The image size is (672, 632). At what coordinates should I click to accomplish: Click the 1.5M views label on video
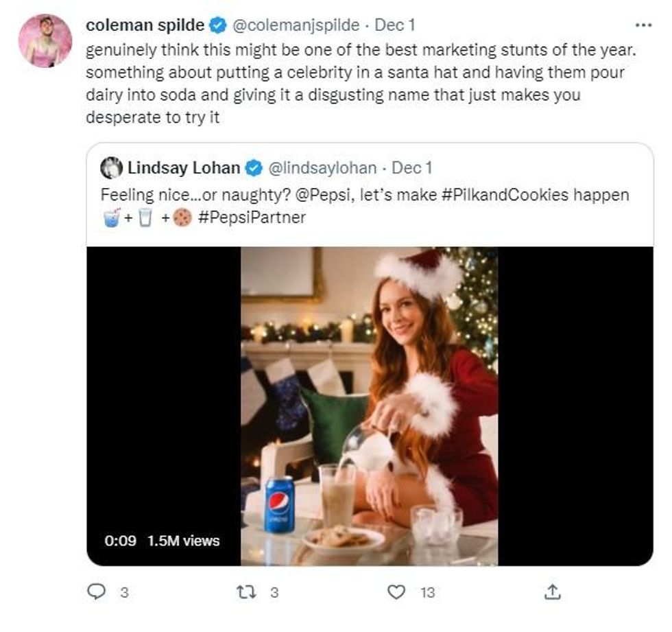tap(183, 541)
